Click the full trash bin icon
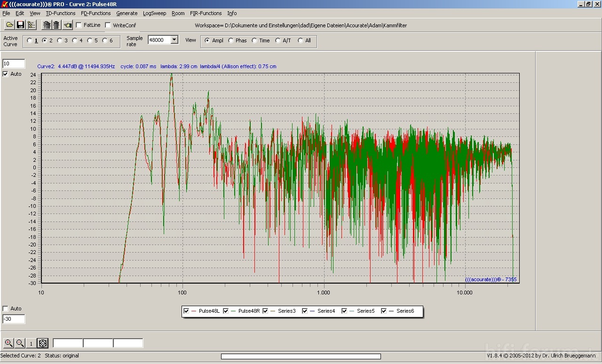Screen dimensions: 602x364 [47, 25]
